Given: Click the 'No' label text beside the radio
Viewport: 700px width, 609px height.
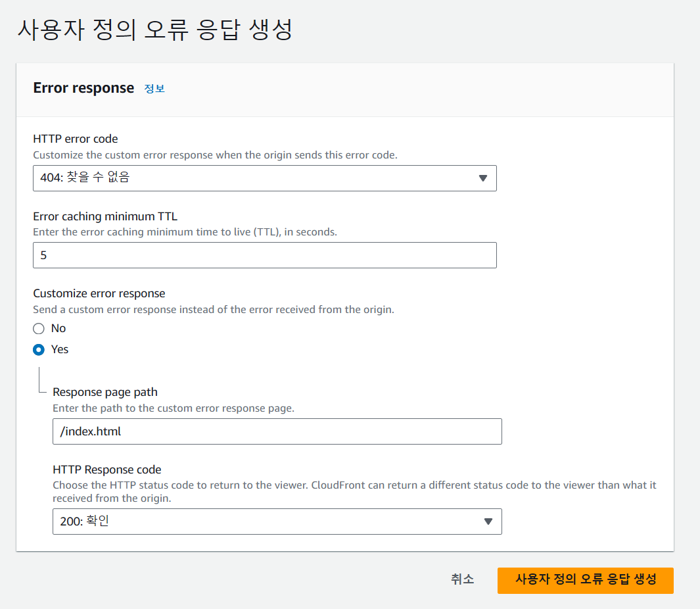Looking at the screenshot, I should pos(58,329).
